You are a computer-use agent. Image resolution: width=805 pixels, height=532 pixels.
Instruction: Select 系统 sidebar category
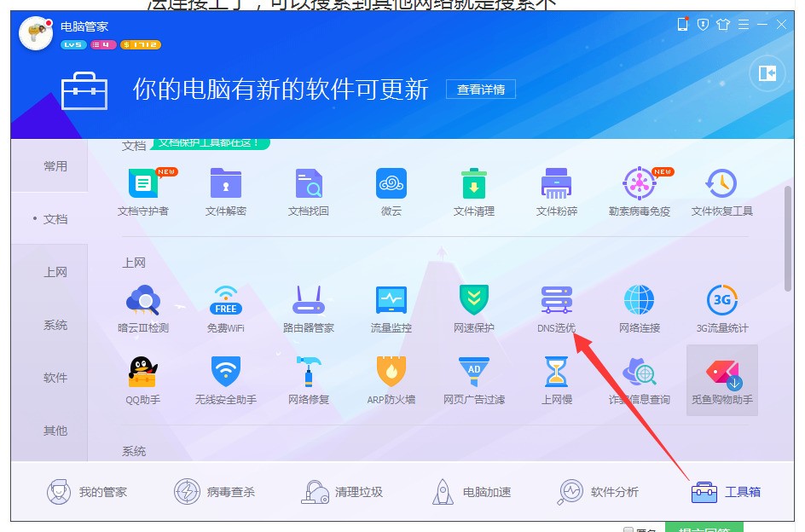coord(49,325)
